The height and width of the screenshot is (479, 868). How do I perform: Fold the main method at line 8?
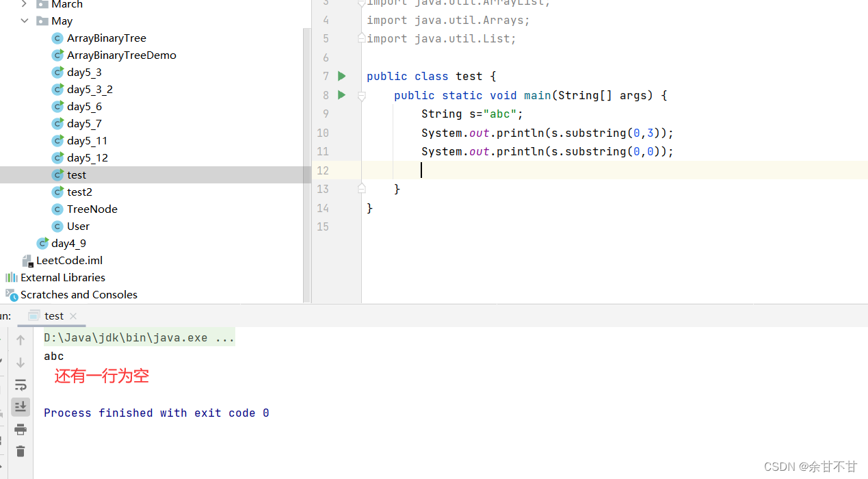click(362, 95)
